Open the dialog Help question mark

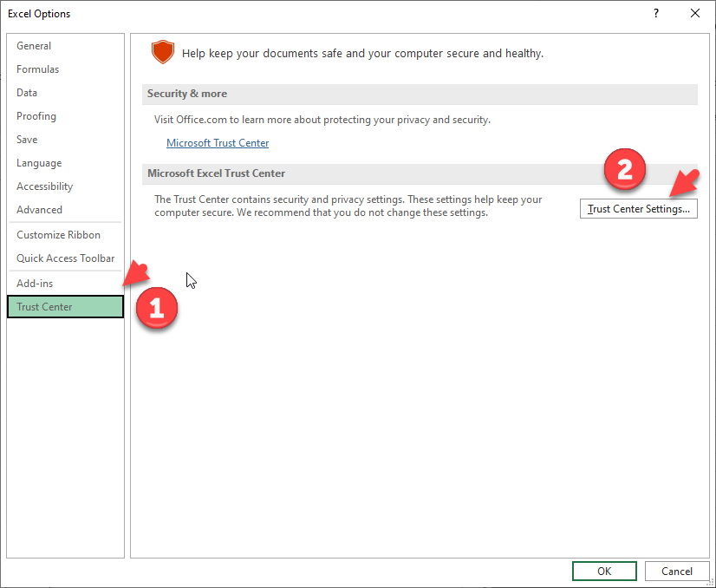(x=656, y=13)
